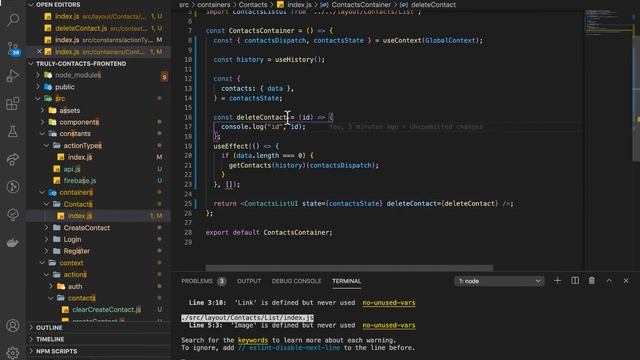Click the console.log line in editor
640x360 pixels.
(x=263, y=127)
